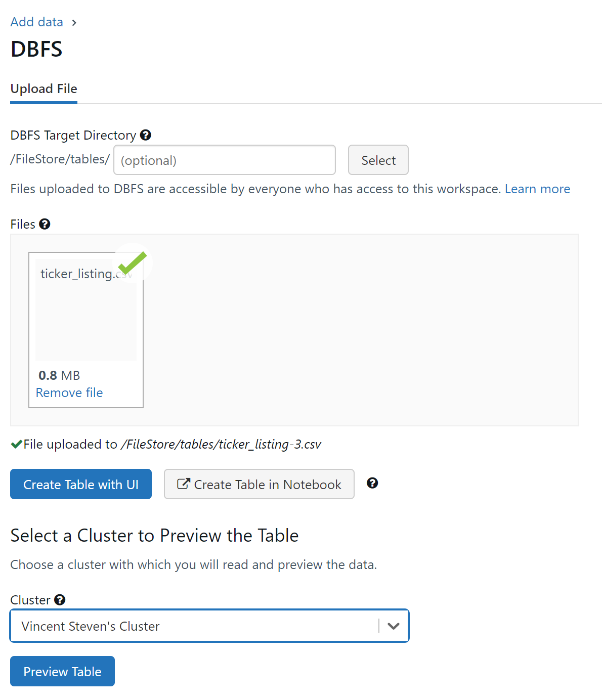This screenshot has width=602, height=700.
Task: Click the Preview Table button
Action: coord(63,671)
